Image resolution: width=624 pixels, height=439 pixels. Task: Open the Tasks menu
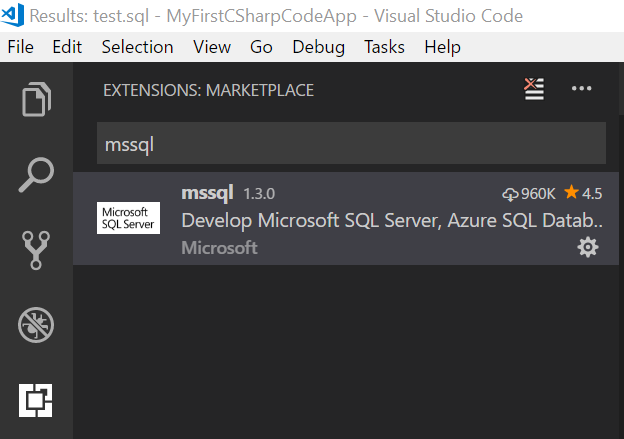pos(384,47)
